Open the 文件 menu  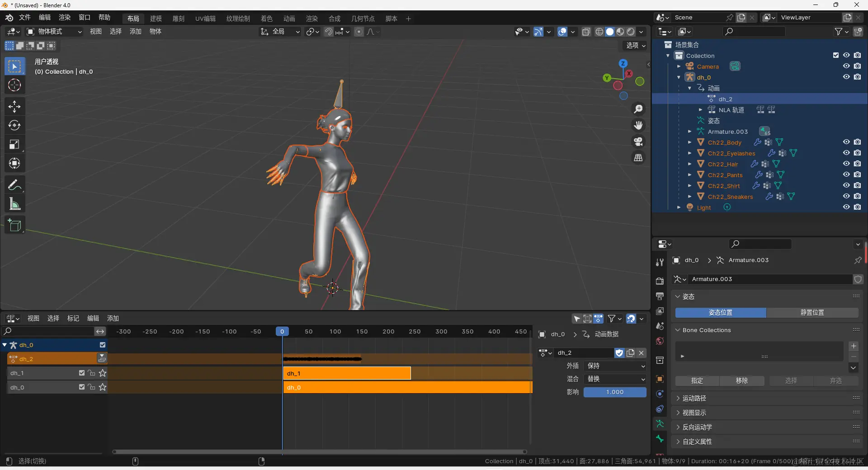coord(24,18)
